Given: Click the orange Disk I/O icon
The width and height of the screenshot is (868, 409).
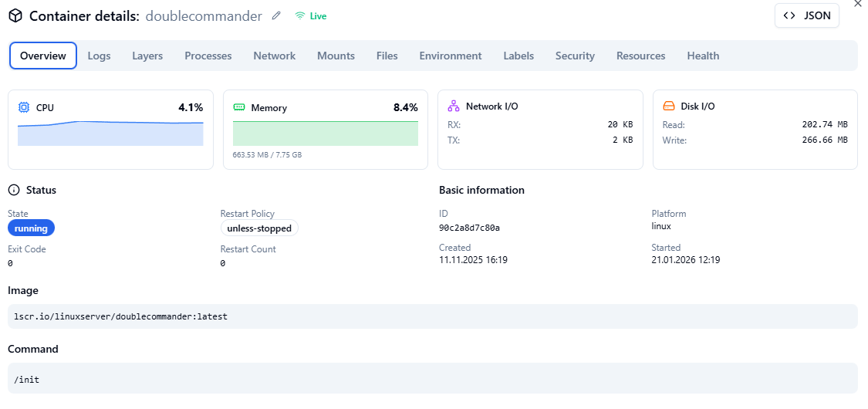Looking at the screenshot, I should [669, 106].
